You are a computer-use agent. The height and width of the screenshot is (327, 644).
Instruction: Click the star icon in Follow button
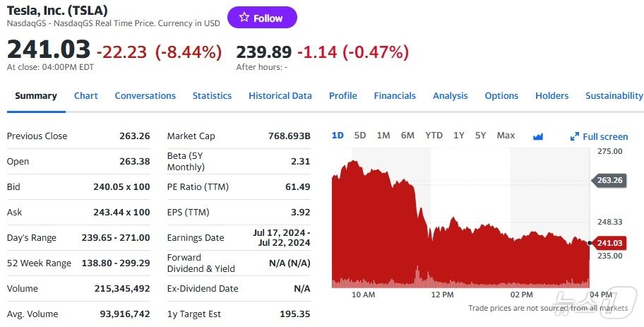[244, 18]
